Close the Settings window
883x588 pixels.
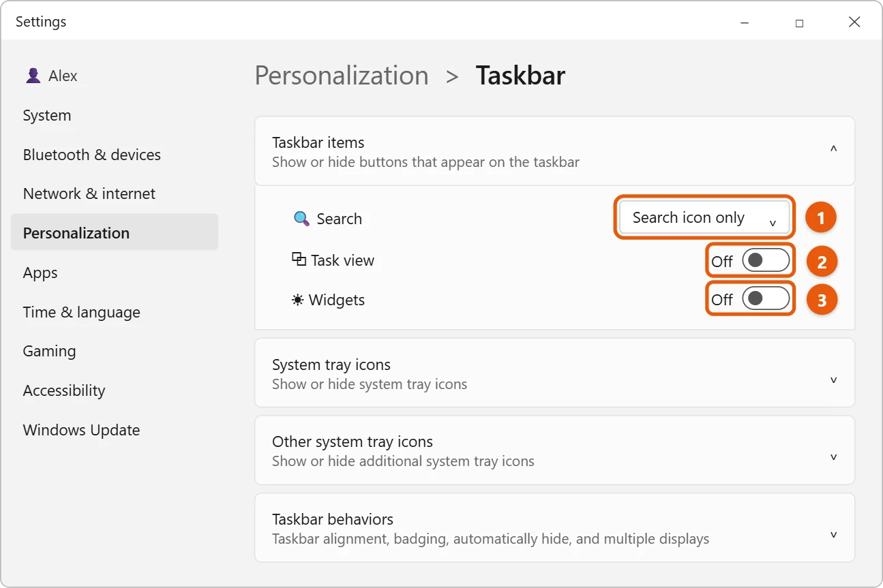coord(854,22)
